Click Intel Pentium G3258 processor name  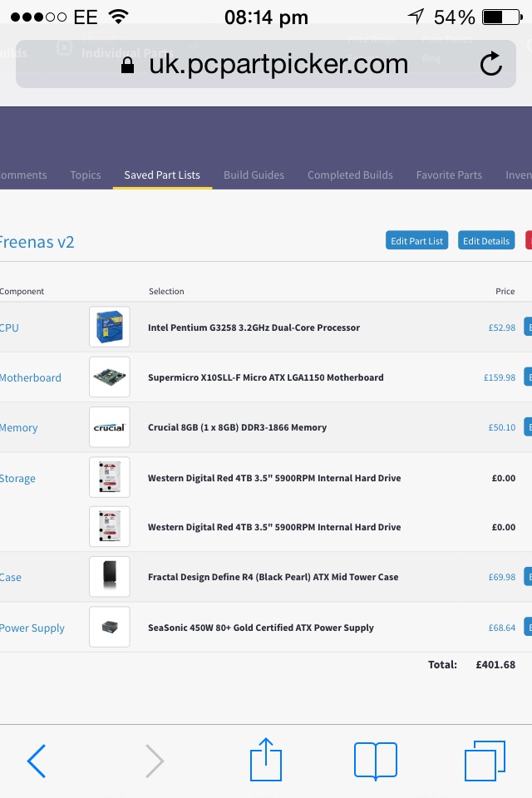(254, 328)
